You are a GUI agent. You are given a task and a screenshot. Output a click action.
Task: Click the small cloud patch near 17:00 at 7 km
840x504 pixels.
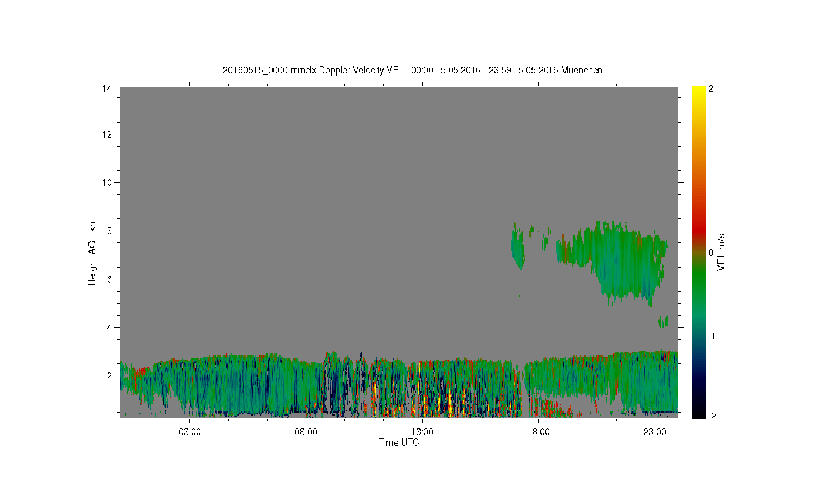[x=517, y=246]
